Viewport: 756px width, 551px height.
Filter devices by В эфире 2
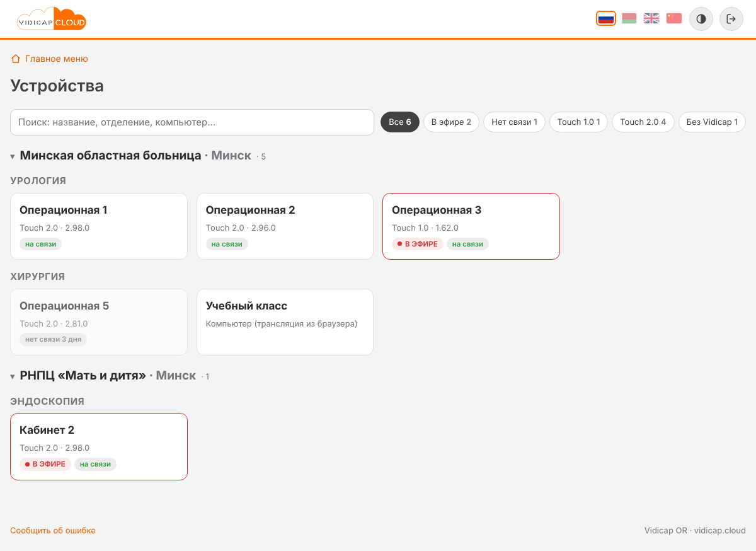pyautogui.click(x=451, y=122)
